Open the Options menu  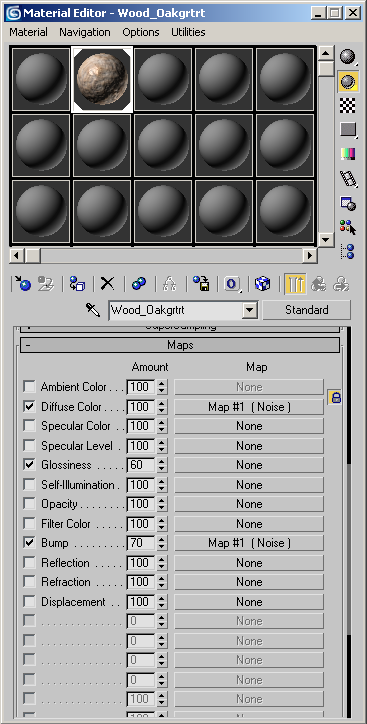(x=141, y=32)
